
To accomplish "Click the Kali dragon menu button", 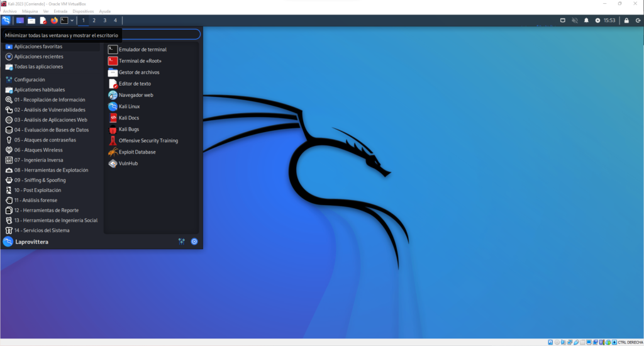I will coord(6,20).
